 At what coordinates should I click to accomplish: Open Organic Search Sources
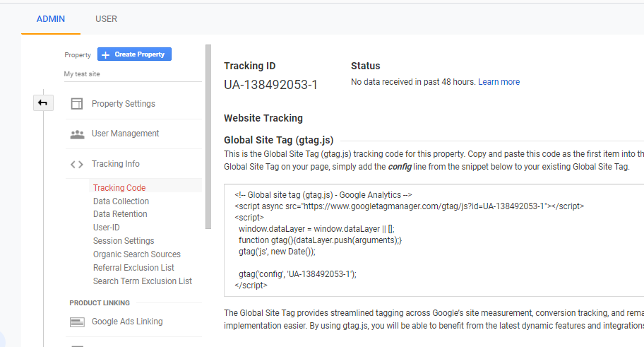click(137, 254)
